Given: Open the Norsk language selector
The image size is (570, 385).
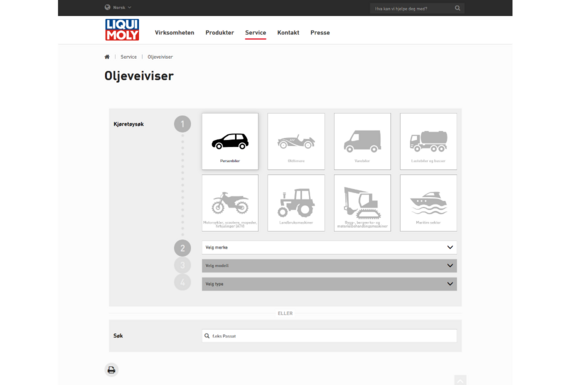Looking at the screenshot, I should (118, 7).
